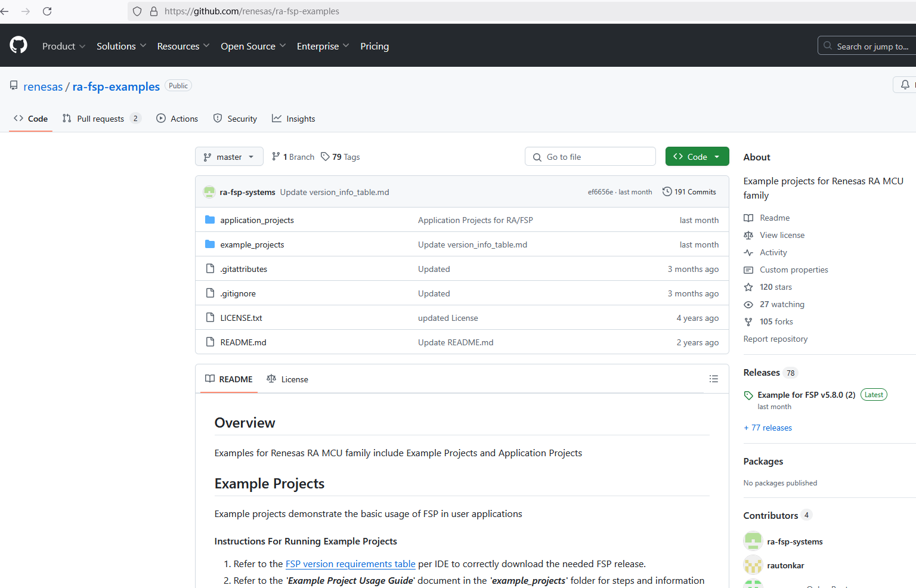Open the + 77 releases link

[768, 428]
